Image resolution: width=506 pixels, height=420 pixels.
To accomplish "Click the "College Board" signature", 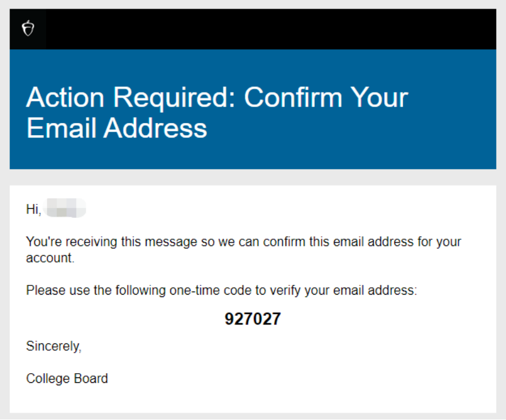I will [67, 379].
